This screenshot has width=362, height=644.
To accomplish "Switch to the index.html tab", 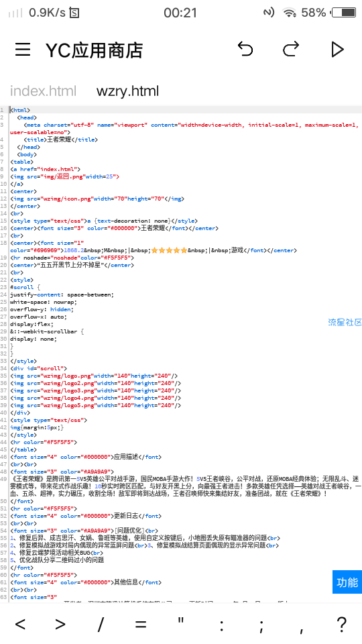I will (43, 91).
